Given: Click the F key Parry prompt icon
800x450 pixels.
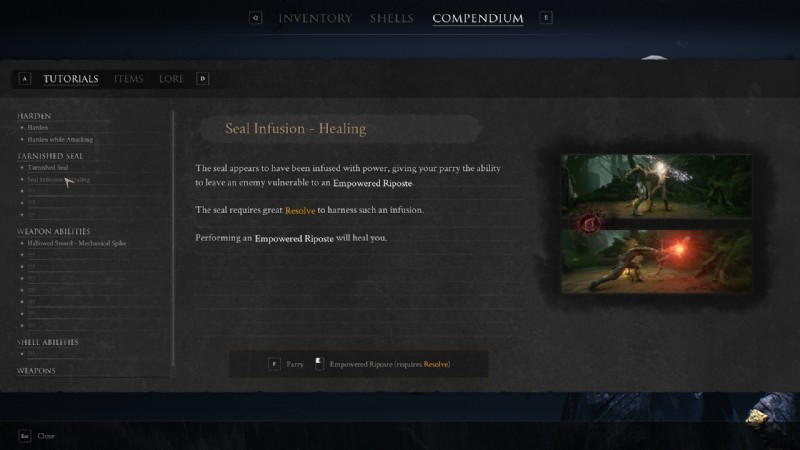Looking at the screenshot, I should pos(274,364).
